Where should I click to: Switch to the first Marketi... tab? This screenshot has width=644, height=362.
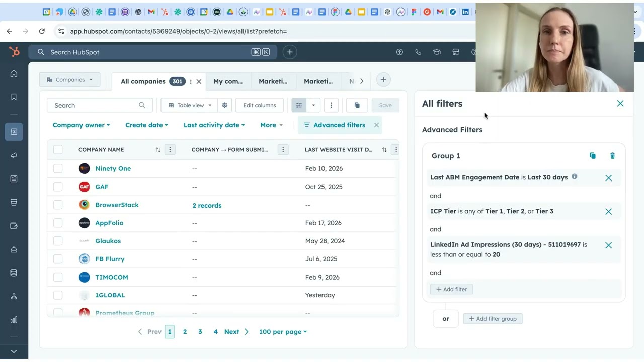pyautogui.click(x=273, y=81)
